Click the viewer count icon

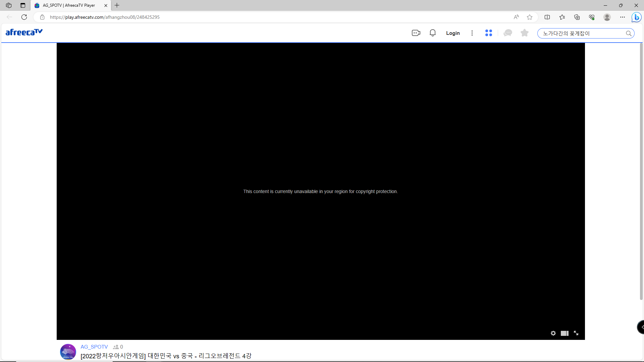(116, 347)
